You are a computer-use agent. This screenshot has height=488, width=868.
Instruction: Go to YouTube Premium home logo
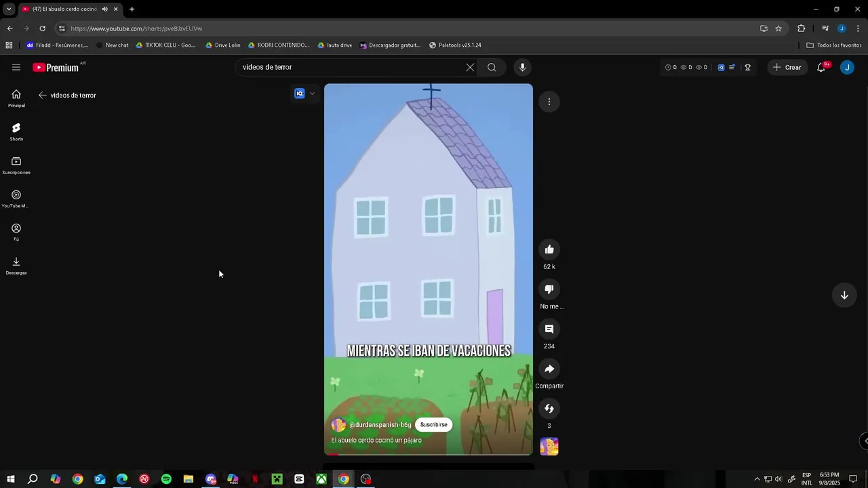(56, 67)
